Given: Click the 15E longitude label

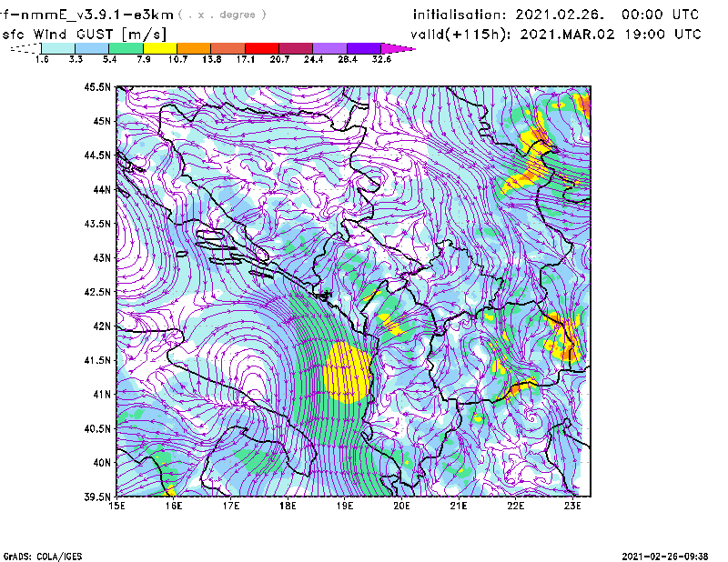Looking at the screenshot, I should (x=116, y=506).
